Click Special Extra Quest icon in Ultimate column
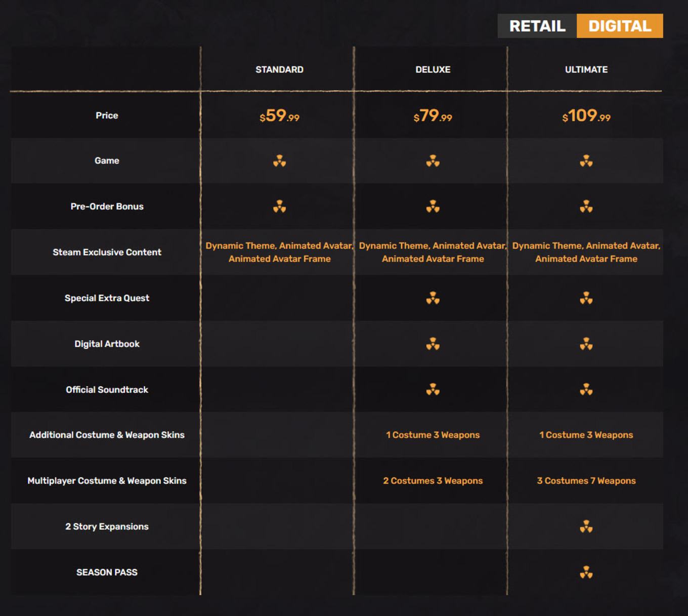The height and width of the screenshot is (616, 688). 586,298
